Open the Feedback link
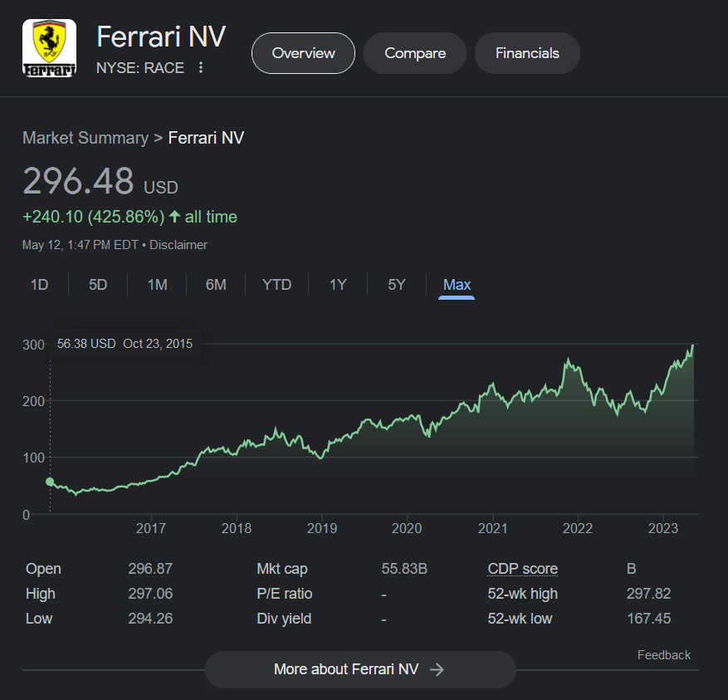The height and width of the screenshot is (700, 728). [x=663, y=655]
